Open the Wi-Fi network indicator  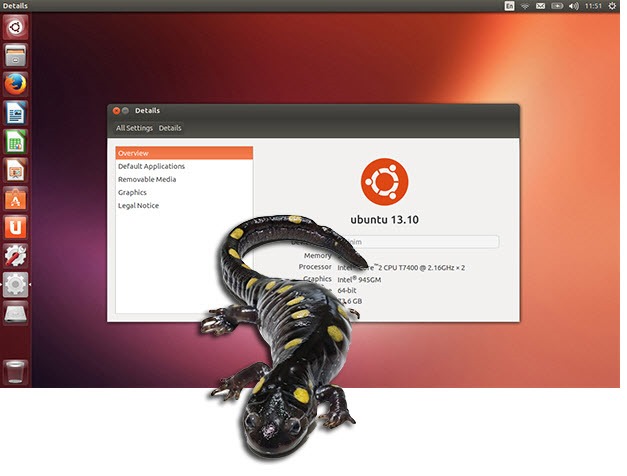tap(525, 6)
